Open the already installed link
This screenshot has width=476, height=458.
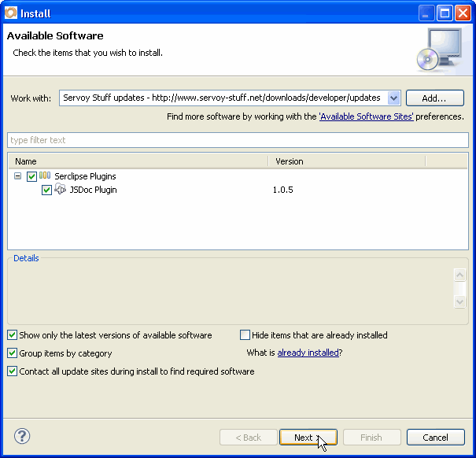point(308,353)
